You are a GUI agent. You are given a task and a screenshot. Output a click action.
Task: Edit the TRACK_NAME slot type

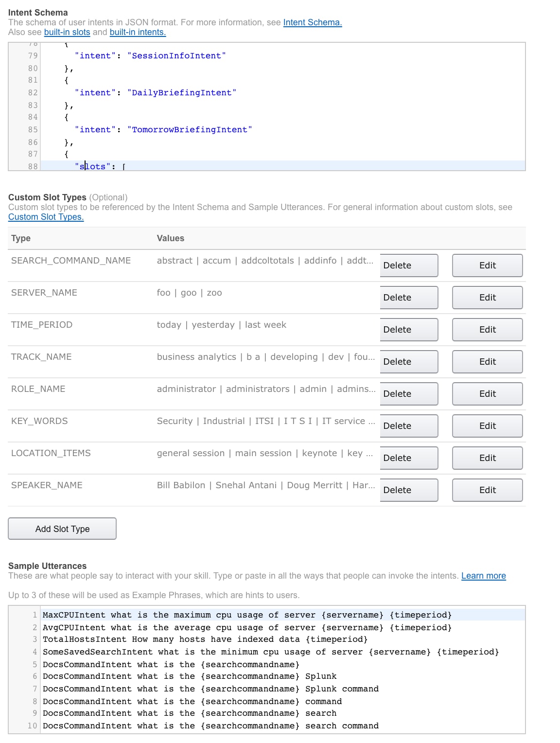tap(488, 362)
